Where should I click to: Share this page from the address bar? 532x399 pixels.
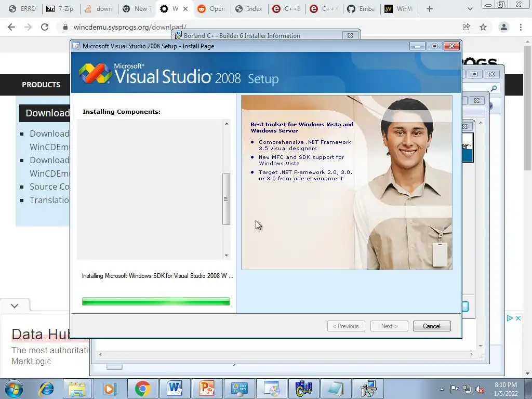click(467, 27)
